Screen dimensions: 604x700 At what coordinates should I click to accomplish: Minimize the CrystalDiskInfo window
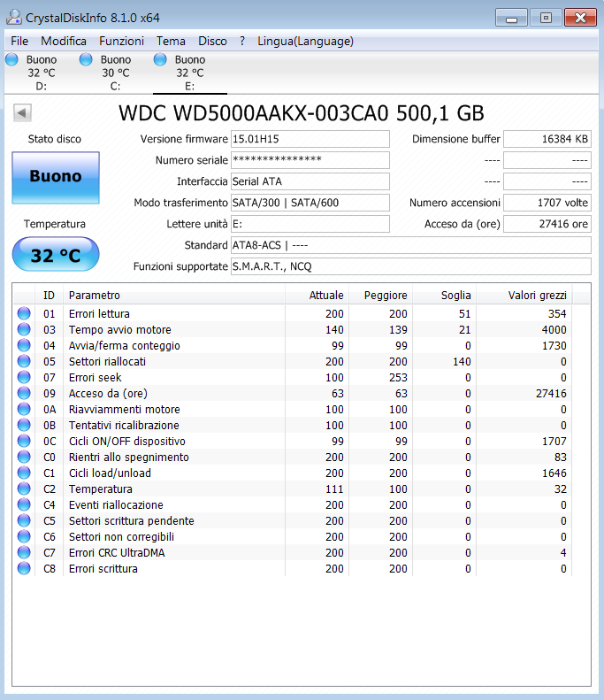point(511,18)
